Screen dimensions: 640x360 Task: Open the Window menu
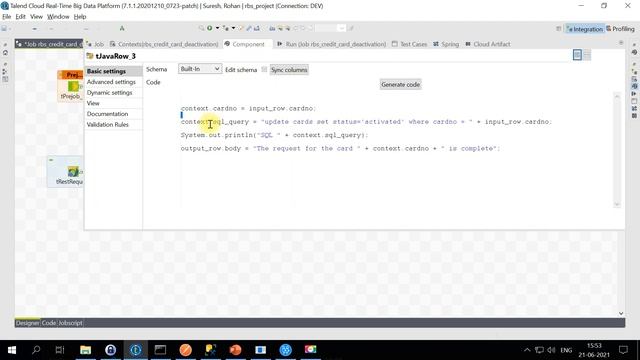click(58, 17)
